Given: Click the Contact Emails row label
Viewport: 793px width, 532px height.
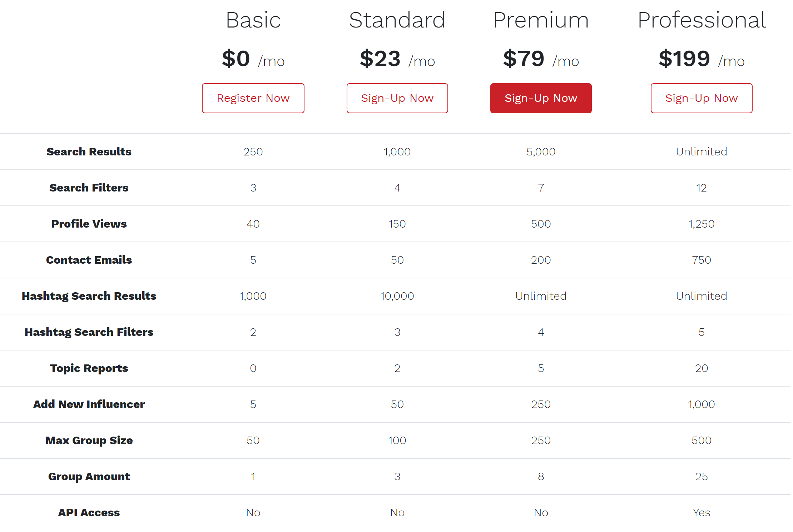Looking at the screenshot, I should [x=89, y=260].
